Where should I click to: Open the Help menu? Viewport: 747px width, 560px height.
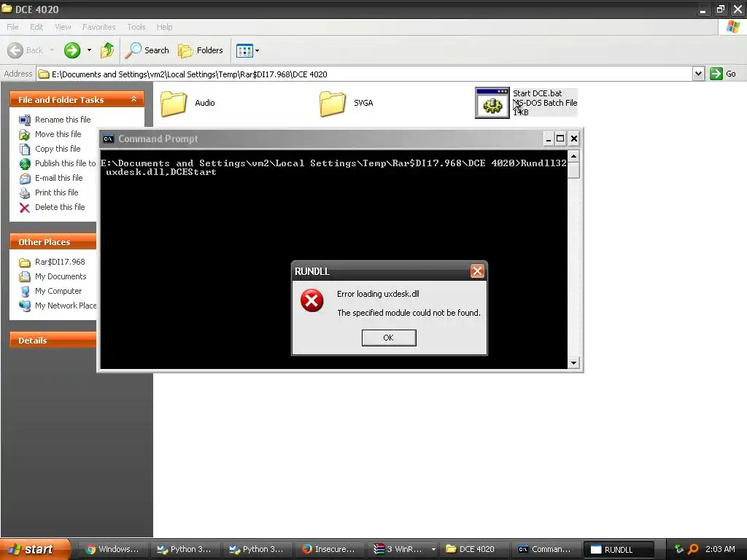(x=164, y=27)
